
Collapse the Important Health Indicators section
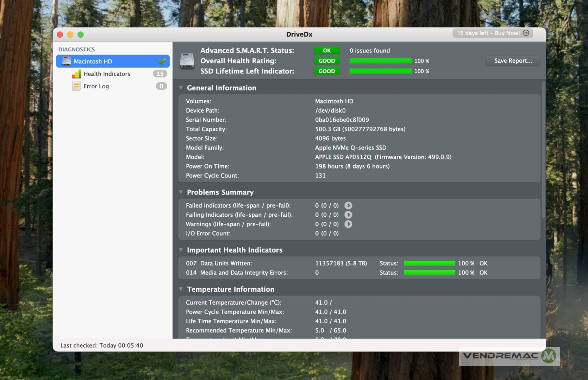181,250
